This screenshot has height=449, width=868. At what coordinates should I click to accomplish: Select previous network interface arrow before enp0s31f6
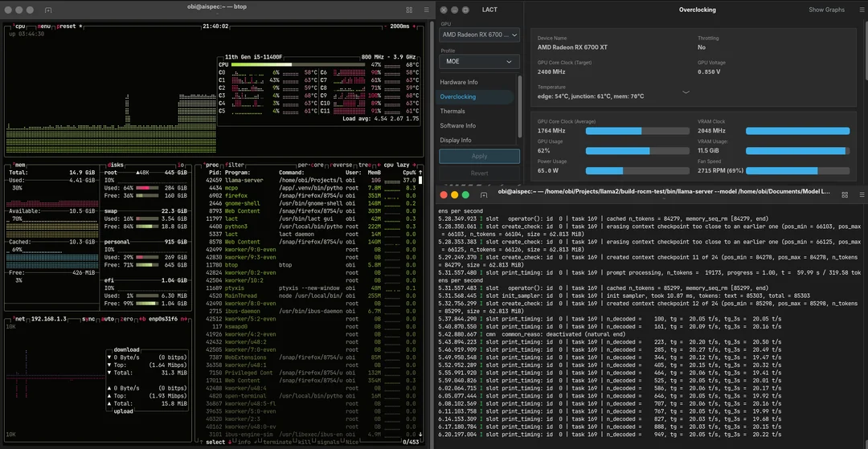pyautogui.click(x=143, y=319)
